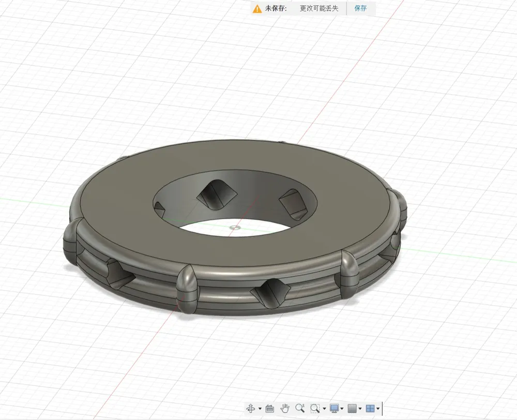This screenshot has width=517, height=420.
Task: Open Grid and Snaps icon
Action: click(x=352, y=409)
